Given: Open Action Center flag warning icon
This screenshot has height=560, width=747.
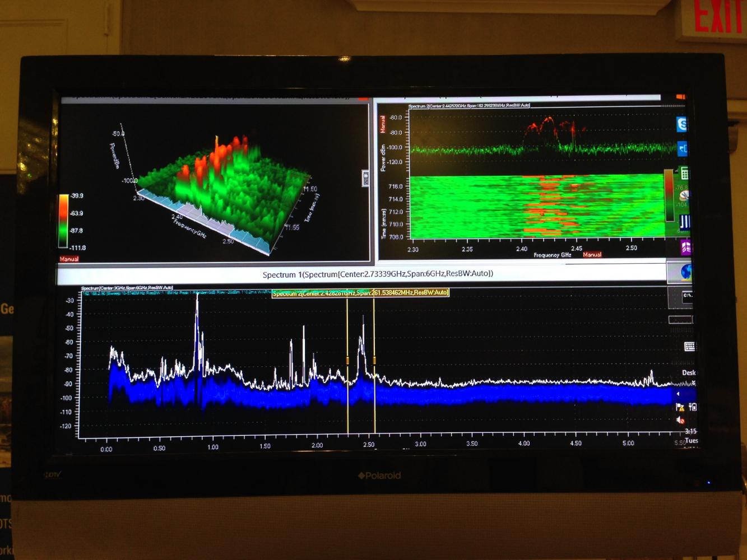Looking at the screenshot, I should [680, 407].
